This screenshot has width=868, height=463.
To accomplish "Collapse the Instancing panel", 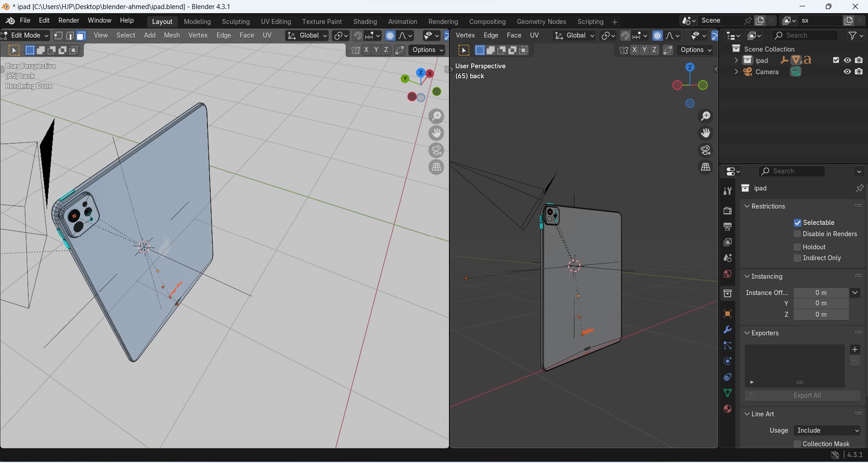I will click(x=747, y=277).
